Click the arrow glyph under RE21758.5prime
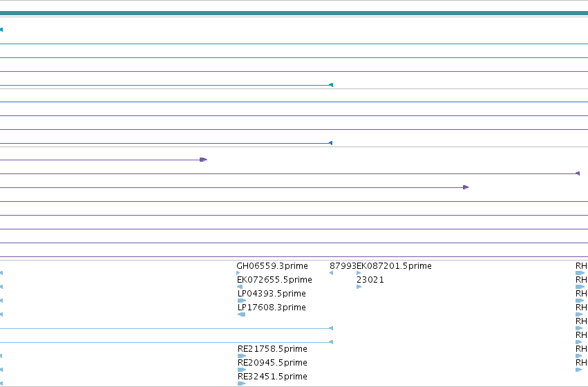The width and height of the screenshot is (588, 387). (x=242, y=356)
